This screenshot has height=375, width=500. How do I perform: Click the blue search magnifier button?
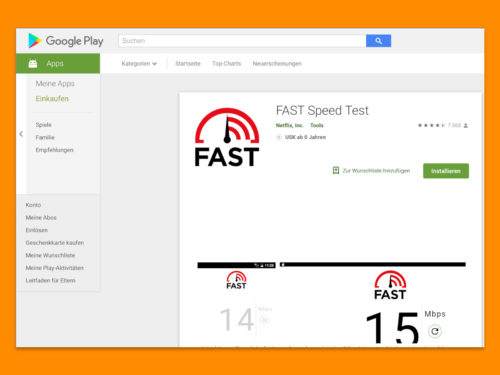tap(378, 41)
